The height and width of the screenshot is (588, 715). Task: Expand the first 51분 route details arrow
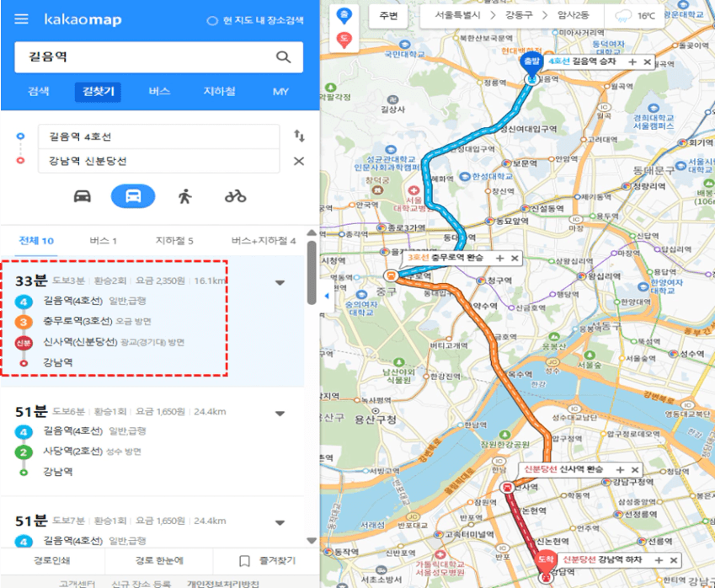tap(280, 414)
